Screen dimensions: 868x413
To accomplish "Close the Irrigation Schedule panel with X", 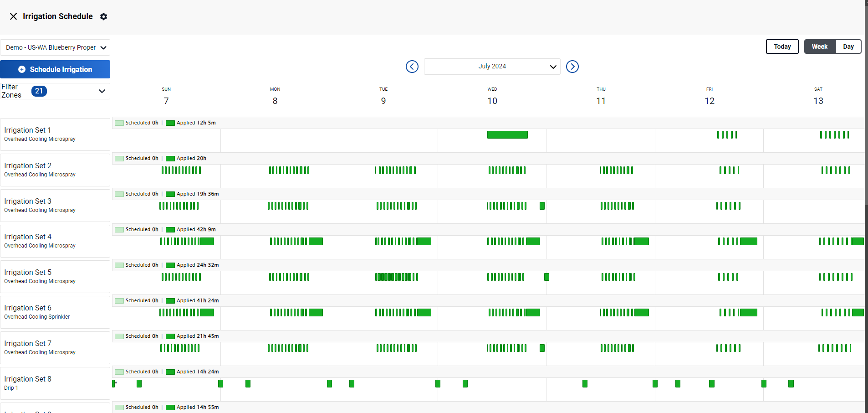I will pos(13,16).
